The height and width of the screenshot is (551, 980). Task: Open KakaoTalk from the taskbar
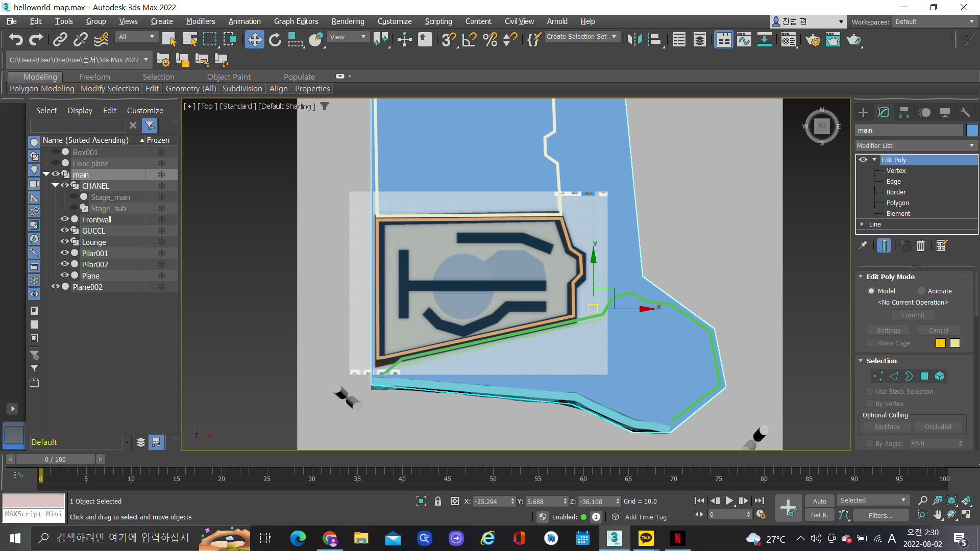[646, 538]
